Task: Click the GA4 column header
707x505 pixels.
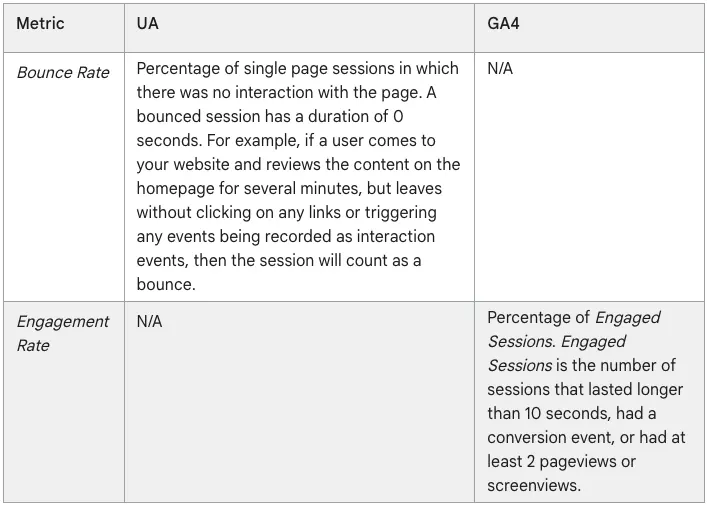Action: pyautogui.click(x=503, y=23)
